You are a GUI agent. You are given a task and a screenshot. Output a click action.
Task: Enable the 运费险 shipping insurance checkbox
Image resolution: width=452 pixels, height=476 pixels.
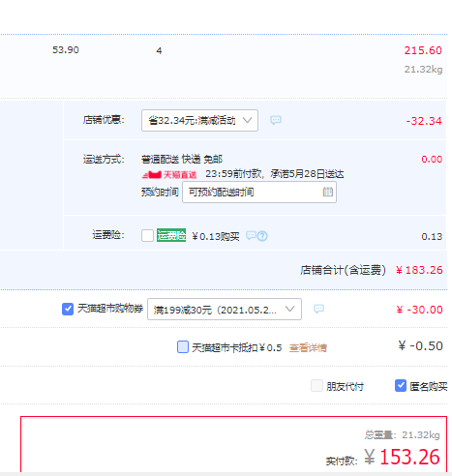(147, 235)
